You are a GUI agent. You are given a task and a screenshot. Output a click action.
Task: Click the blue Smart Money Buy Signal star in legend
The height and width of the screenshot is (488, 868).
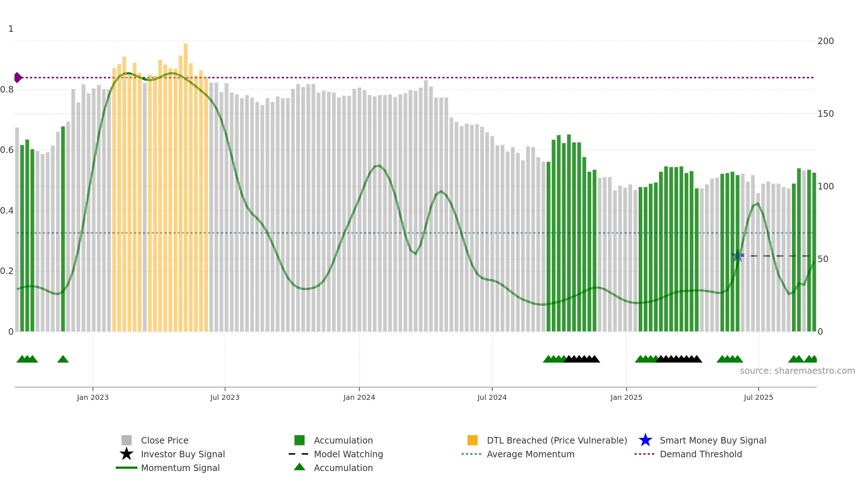tap(645, 440)
